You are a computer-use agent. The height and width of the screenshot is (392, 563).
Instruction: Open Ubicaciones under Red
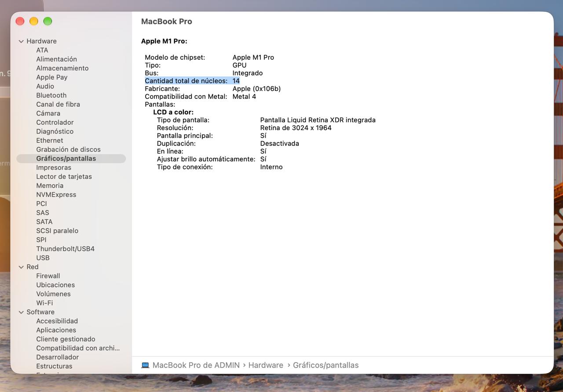point(55,285)
